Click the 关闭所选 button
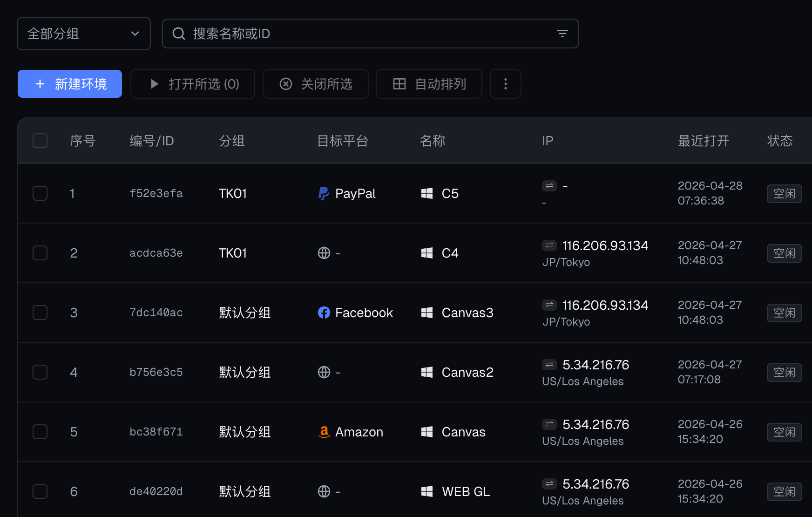812x517 pixels. [316, 84]
